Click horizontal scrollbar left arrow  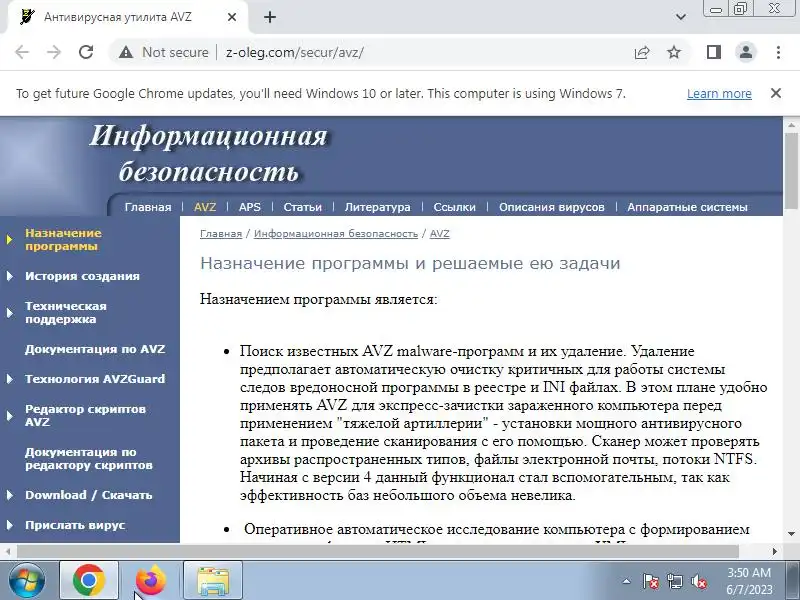pos(7,551)
